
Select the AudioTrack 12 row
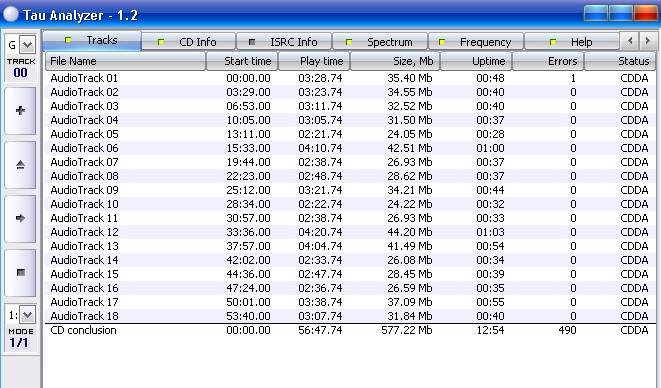(350, 232)
